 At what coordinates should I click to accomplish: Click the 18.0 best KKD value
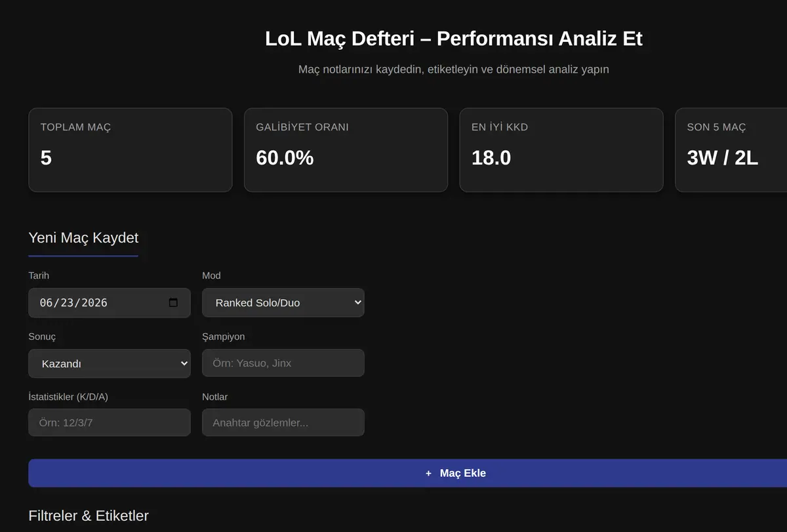[x=491, y=158]
